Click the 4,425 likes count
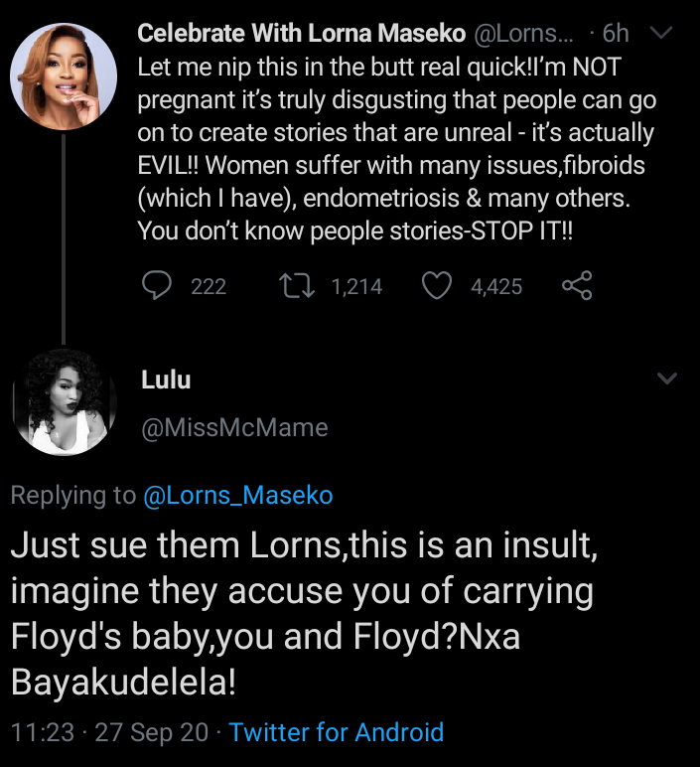This screenshot has width=700, height=767. [x=496, y=287]
